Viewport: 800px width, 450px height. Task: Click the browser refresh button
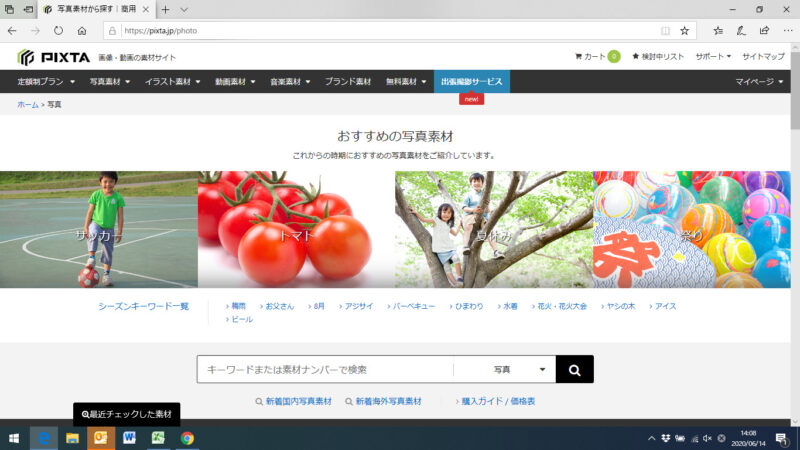58,30
